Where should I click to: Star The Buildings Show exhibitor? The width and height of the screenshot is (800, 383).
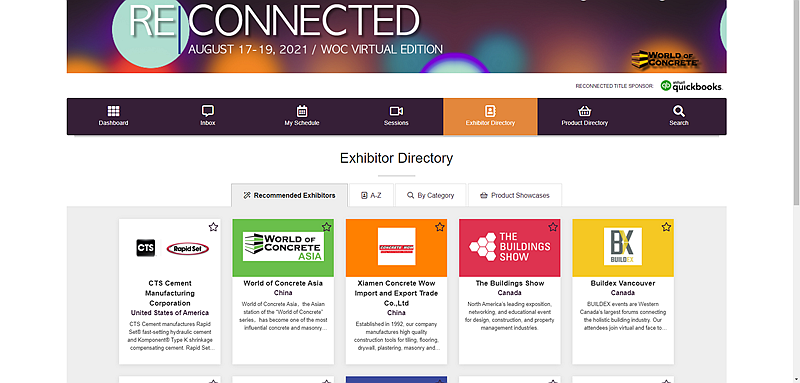click(553, 227)
